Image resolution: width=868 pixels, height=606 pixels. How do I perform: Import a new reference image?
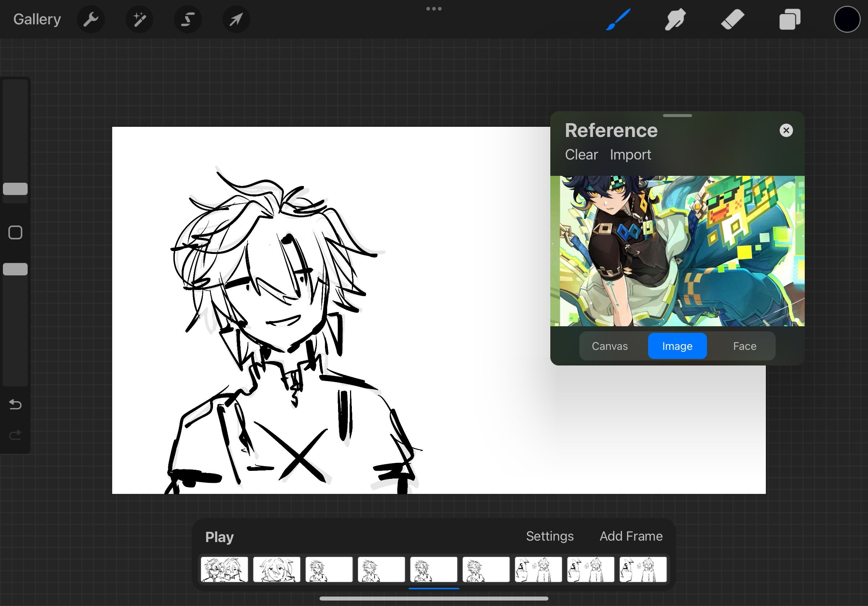[x=630, y=154]
